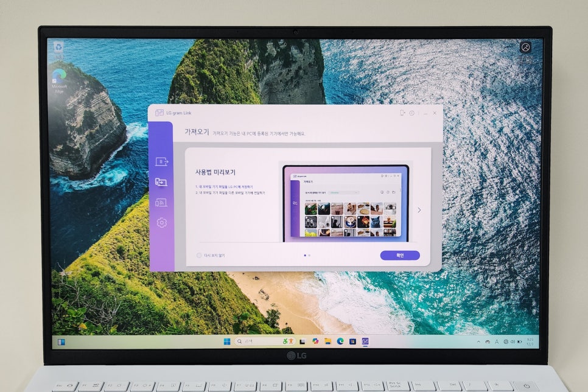Minimize the LG gram Link window
Image resolution: width=588 pixels, height=392 pixels.
(425, 113)
